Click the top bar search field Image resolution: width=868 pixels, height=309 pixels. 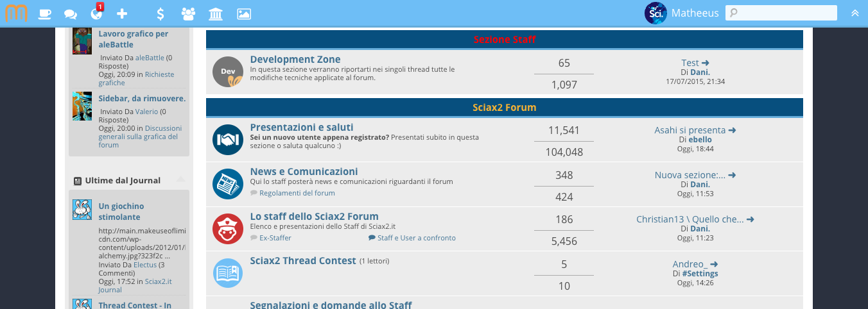coord(781,13)
